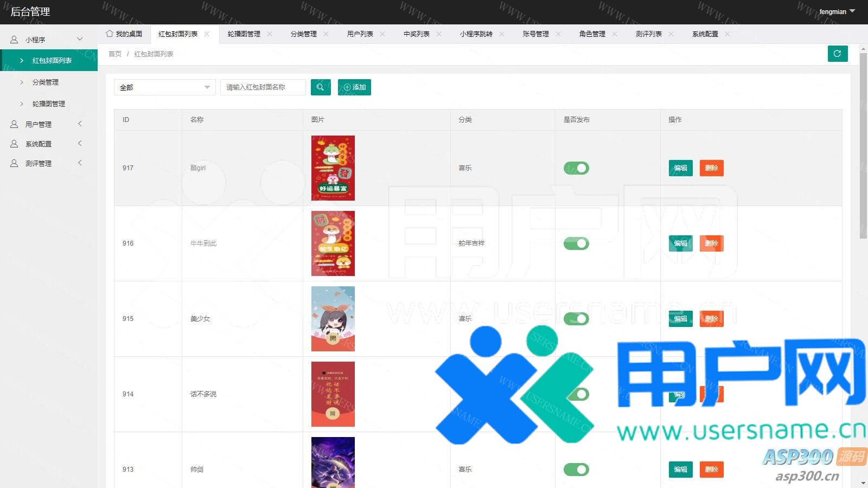This screenshot has height=488, width=868.
Task: Close the 分类管理 tab using its X icon
Action: click(326, 34)
